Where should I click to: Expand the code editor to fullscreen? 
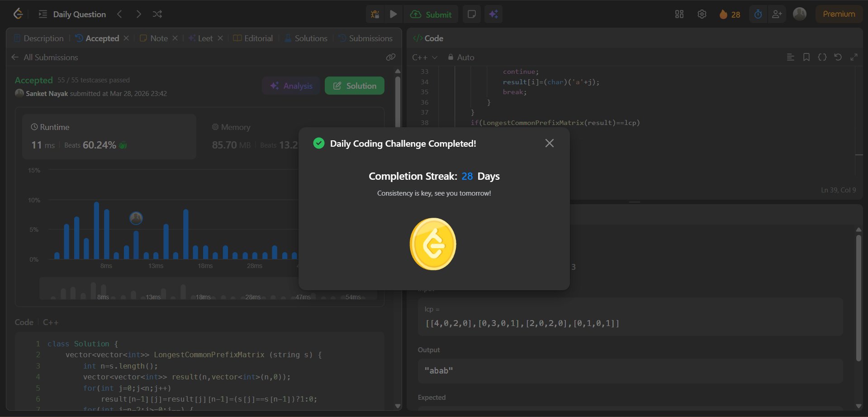(854, 57)
